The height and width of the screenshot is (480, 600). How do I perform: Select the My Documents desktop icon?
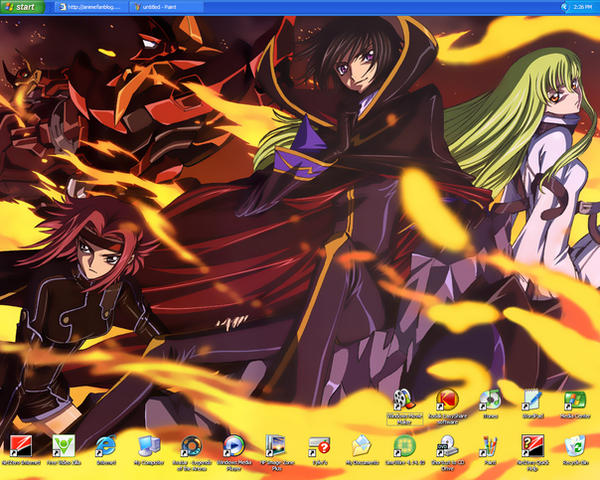362,450
